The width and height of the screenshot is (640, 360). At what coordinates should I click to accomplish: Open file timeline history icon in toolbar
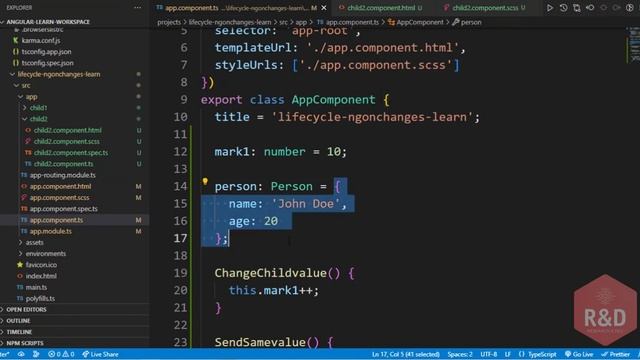point(563,8)
